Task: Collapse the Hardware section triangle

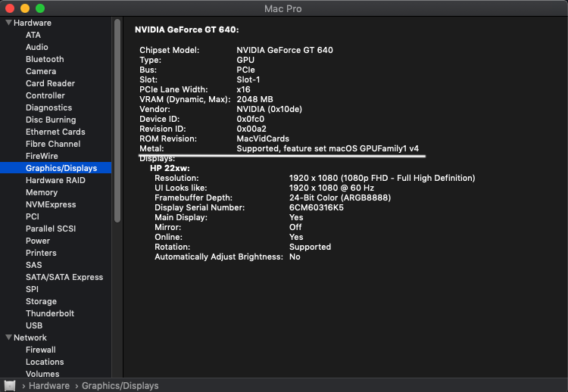Action: 8,23
